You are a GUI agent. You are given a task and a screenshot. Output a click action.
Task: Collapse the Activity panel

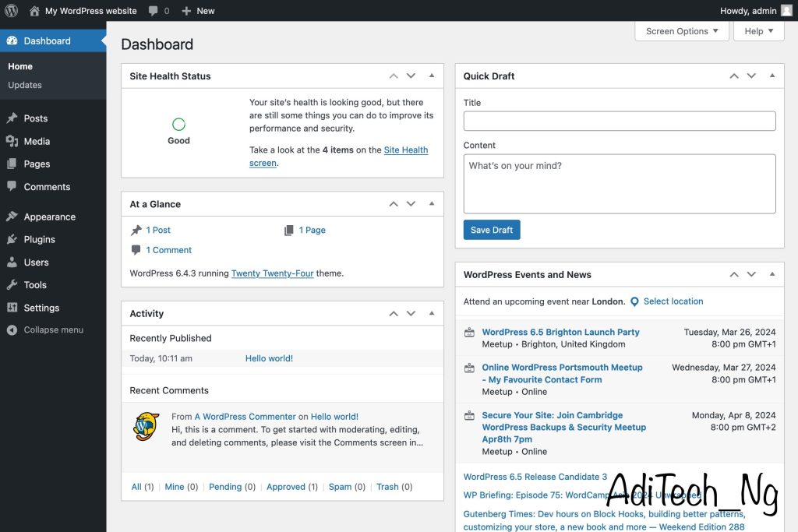(432, 313)
